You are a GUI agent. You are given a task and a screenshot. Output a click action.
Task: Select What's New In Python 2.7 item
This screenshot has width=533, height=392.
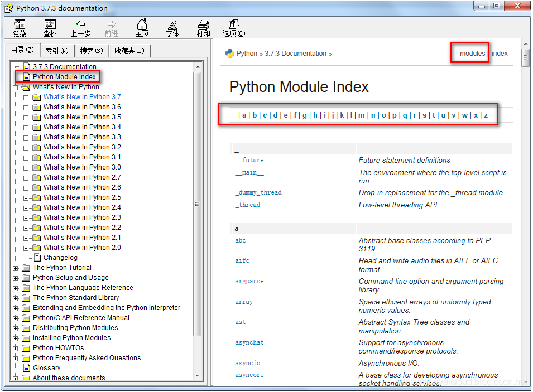pyautogui.click(x=82, y=177)
